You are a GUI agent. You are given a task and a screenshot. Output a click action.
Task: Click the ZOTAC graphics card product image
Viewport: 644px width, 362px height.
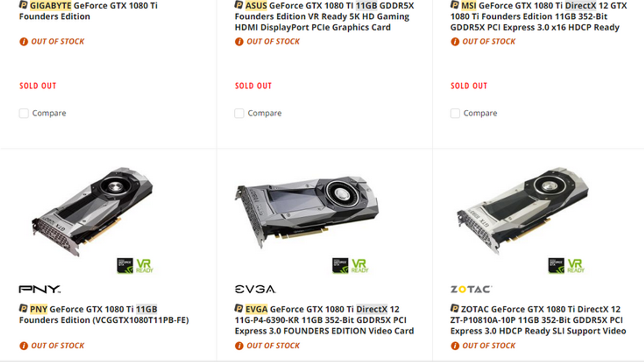click(522, 210)
